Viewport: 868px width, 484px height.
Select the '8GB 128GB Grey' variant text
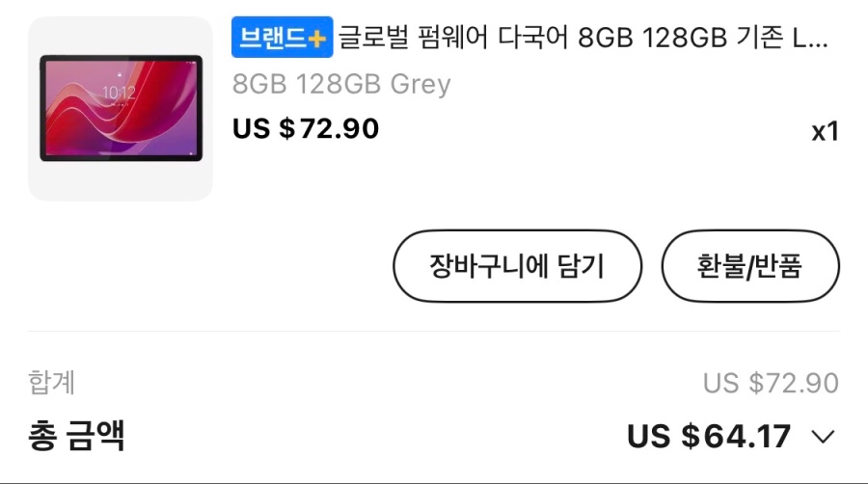tap(341, 84)
